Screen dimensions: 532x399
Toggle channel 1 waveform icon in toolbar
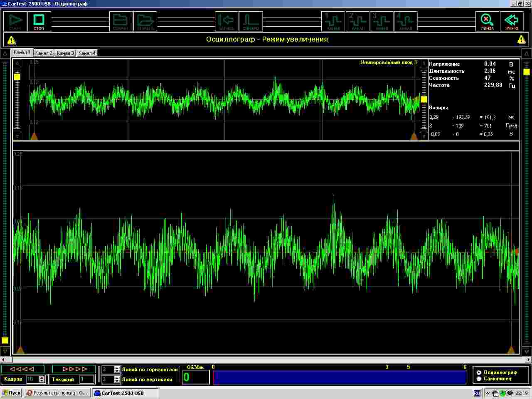333,21
